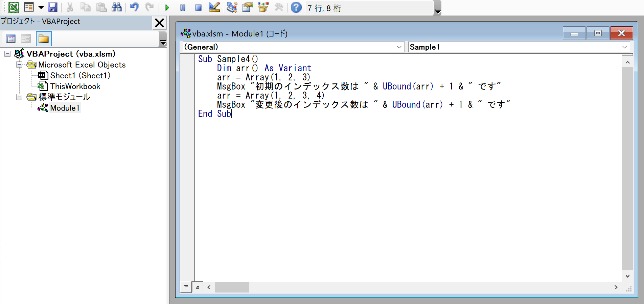Viewport: 644px width, 304px height.
Task: Click the View Microsoft Excel icon
Action: pos(14,7)
